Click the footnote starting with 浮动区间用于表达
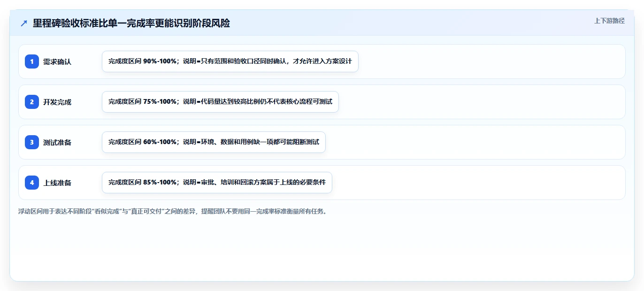This screenshot has width=644, height=291. click(172, 211)
